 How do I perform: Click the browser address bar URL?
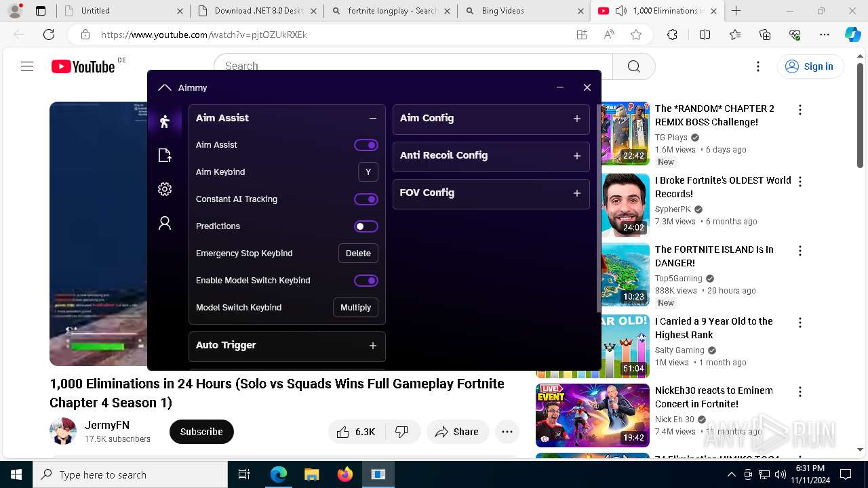coord(203,35)
